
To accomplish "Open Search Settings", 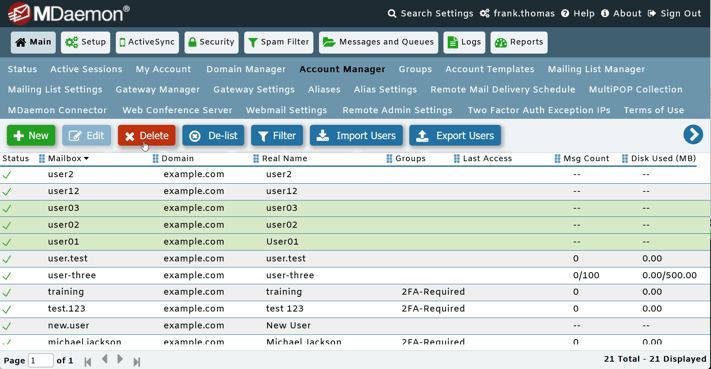I will [x=430, y=14].
